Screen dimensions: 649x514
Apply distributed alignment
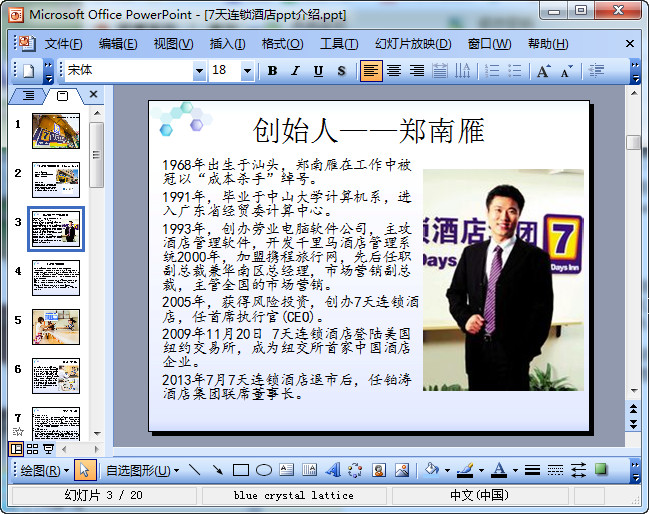coord(440,71)
